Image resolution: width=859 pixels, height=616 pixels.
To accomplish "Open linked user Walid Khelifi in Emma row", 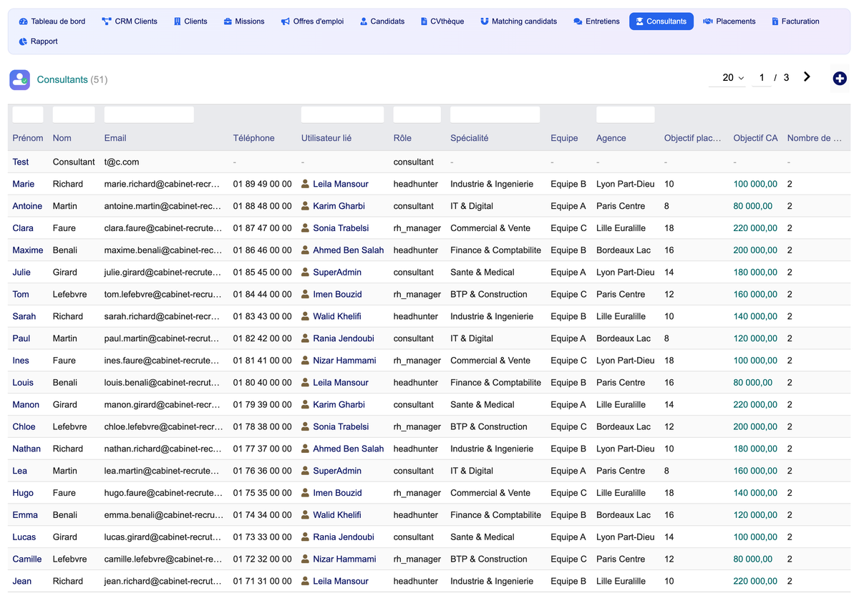I will tap(336, 515).
